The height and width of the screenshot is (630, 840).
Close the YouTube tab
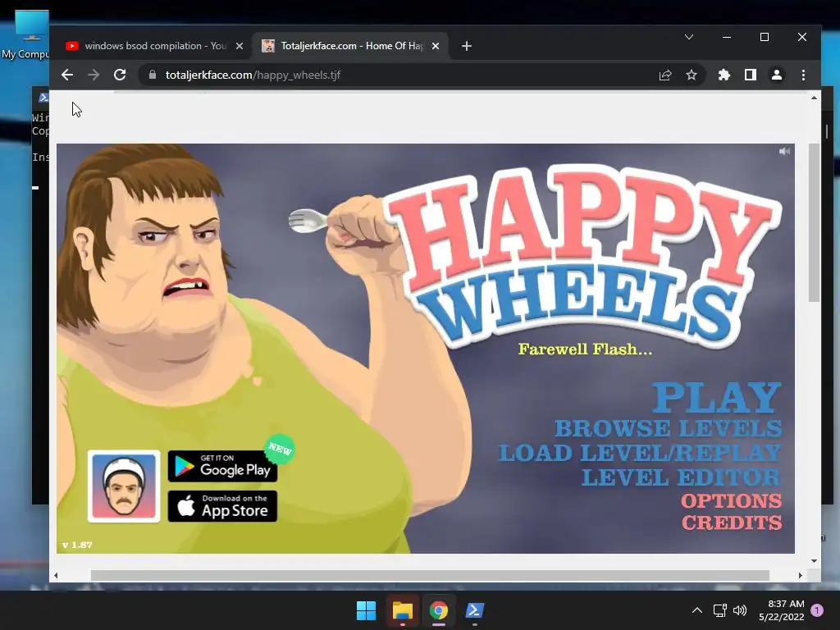[x=240, y=46]
